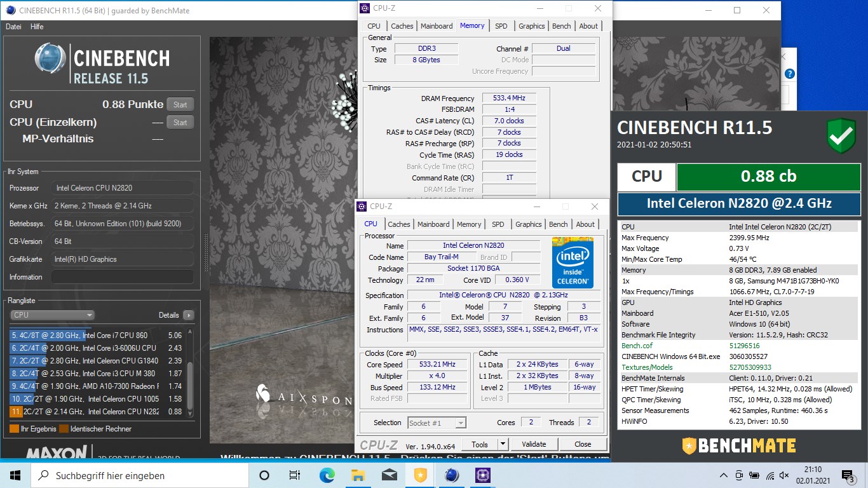Screen dimensions: 868x488
Task: Expand Details arrow in Rangliste
Action: [188, 315]
